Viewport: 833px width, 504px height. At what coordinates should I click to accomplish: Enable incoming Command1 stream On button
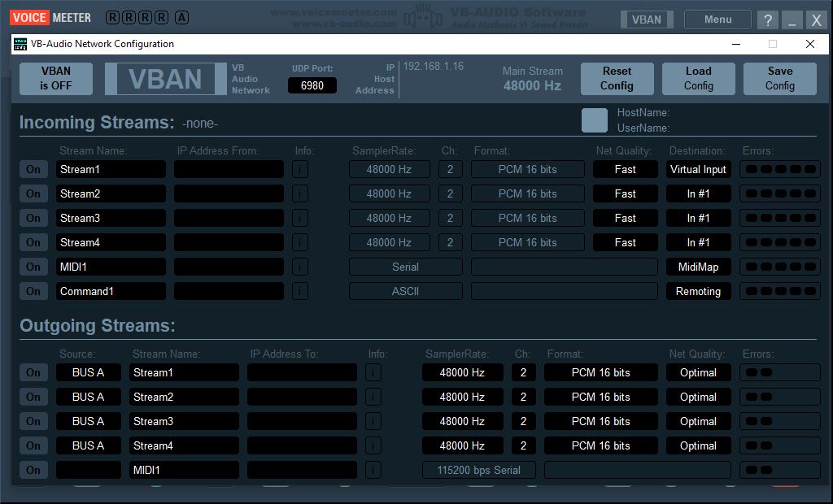tap(33, 292)
